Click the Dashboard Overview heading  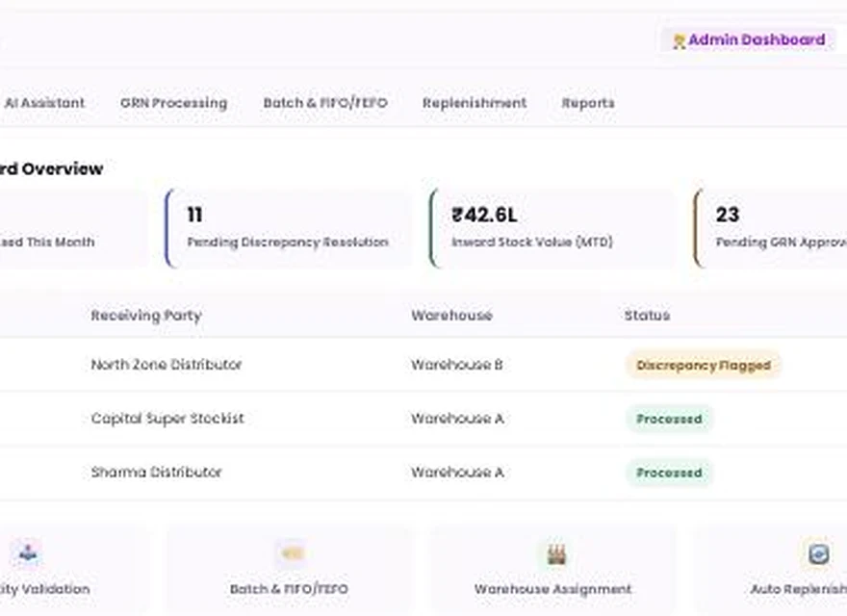pos(51,168)
